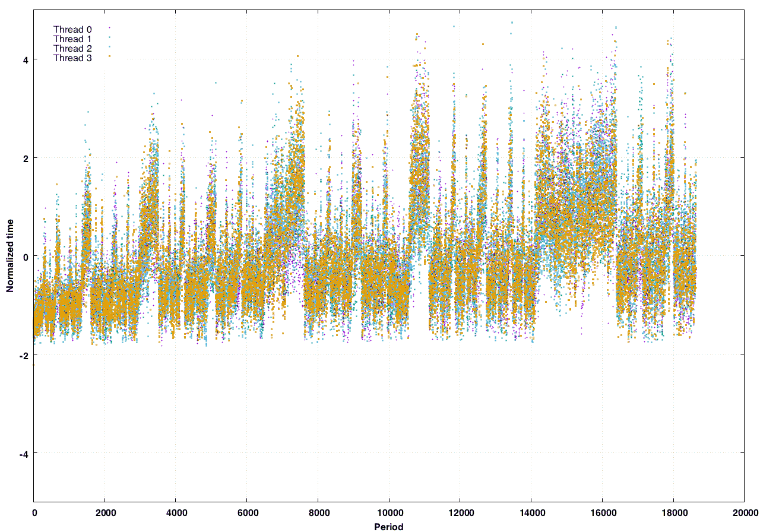This screenshot has height=532, width=760.
Task: Click the Normalized time axis title
Action: (10, 256)
